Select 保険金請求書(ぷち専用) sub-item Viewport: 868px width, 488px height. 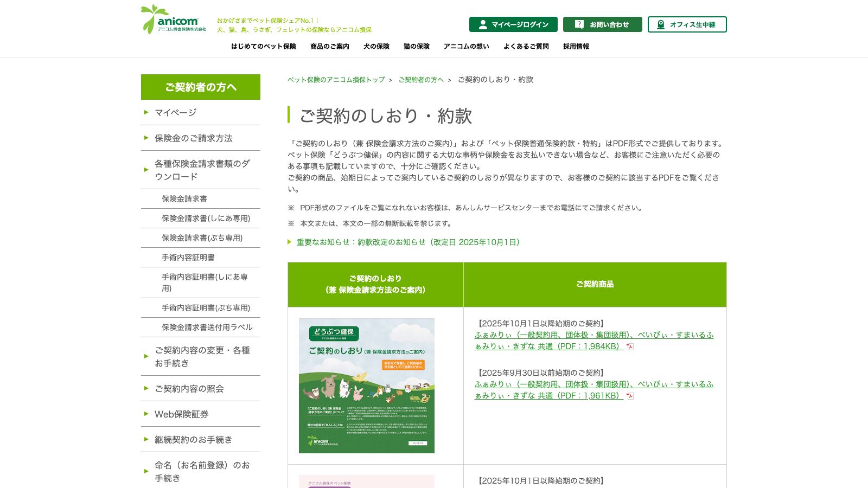201,238
